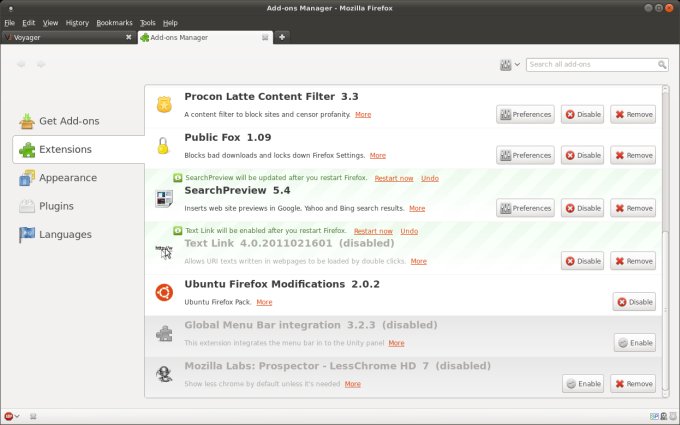Screen dimensions: 680x425
Task: Click the Prospector LessChrome HD icon
Action: (x=164, y=374)
